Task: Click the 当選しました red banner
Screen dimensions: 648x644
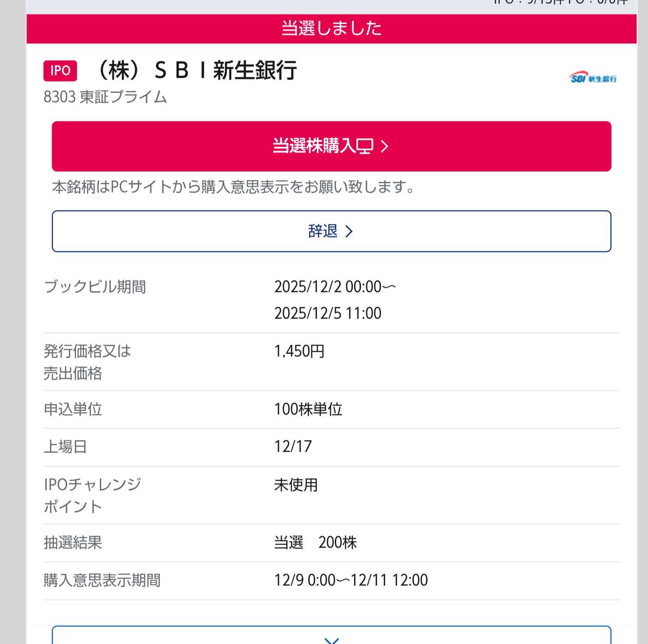Action: click(331, 28)
